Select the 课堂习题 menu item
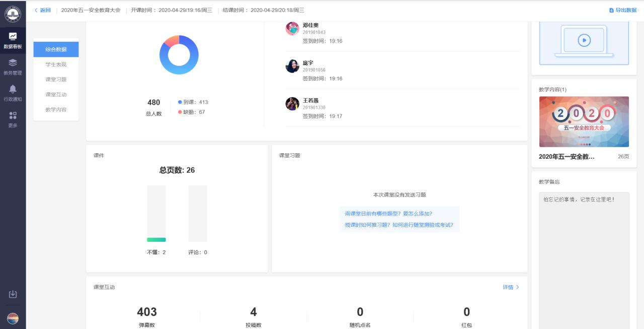 [x=55, y=79]
